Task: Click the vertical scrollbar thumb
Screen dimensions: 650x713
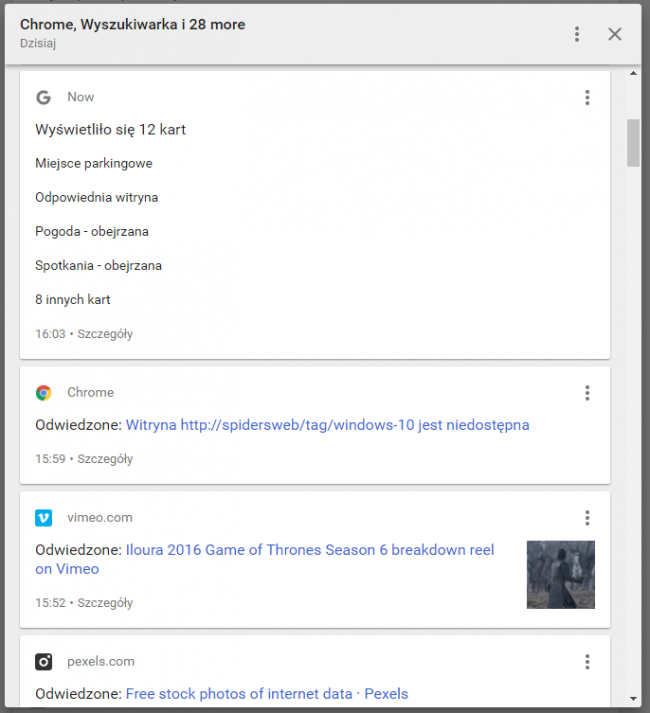Action: 633,143
